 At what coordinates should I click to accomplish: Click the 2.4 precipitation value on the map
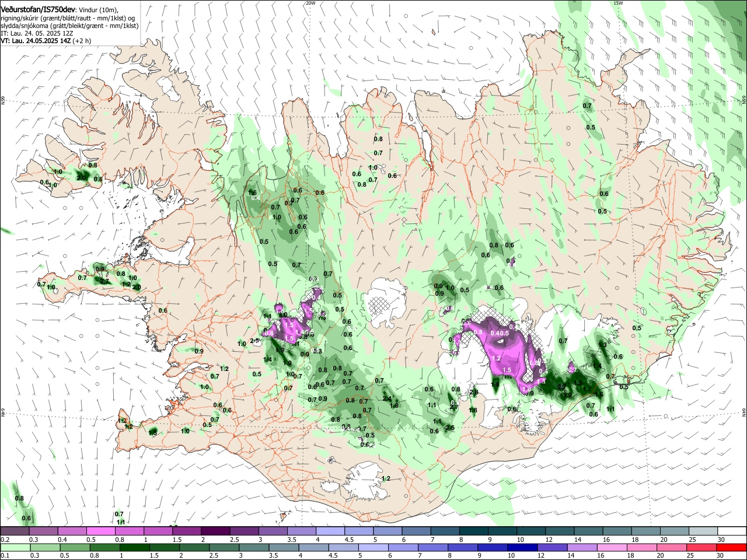387,399
